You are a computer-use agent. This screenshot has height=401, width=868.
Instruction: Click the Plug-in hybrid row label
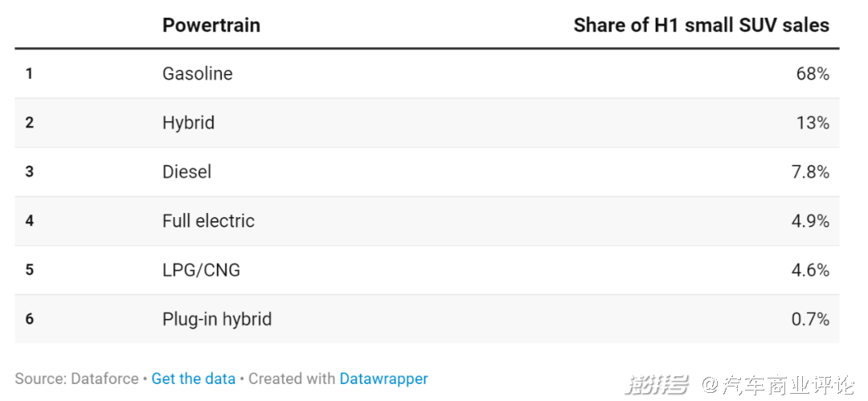click(217, 319)
